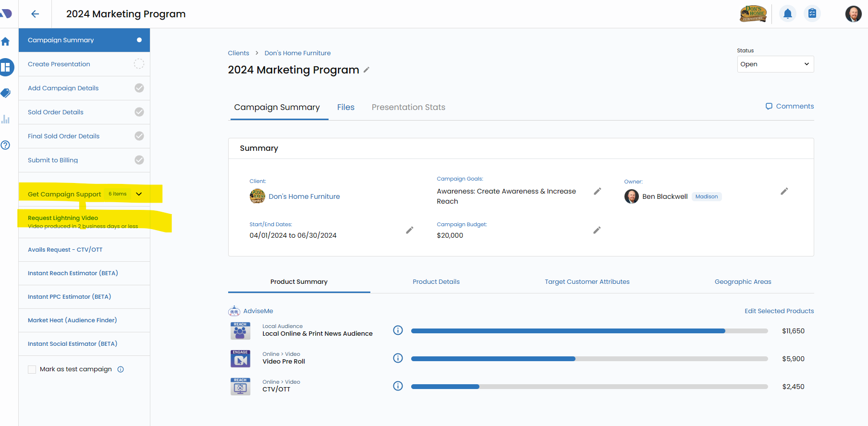Collapse the Get Campaign Support section

tap(139, 194)
